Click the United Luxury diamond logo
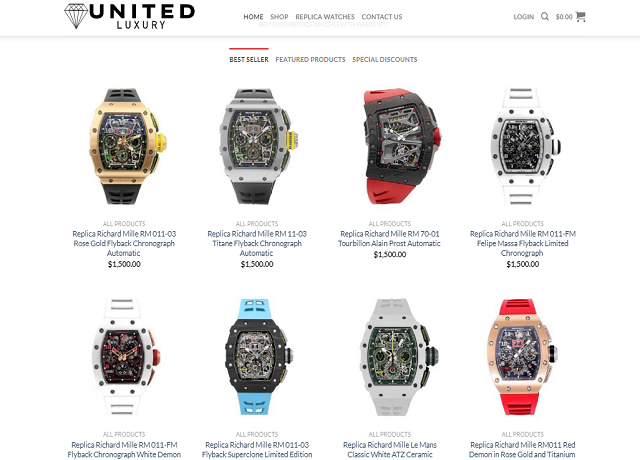 click(x=129, y=16)
